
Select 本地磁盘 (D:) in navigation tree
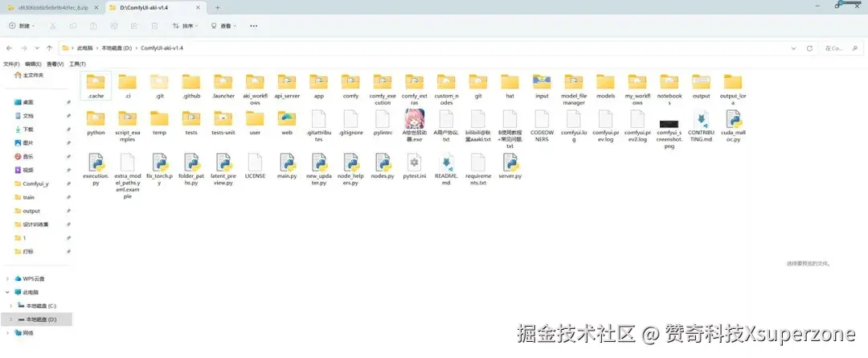pyautogui.click(x=36, y=319)
